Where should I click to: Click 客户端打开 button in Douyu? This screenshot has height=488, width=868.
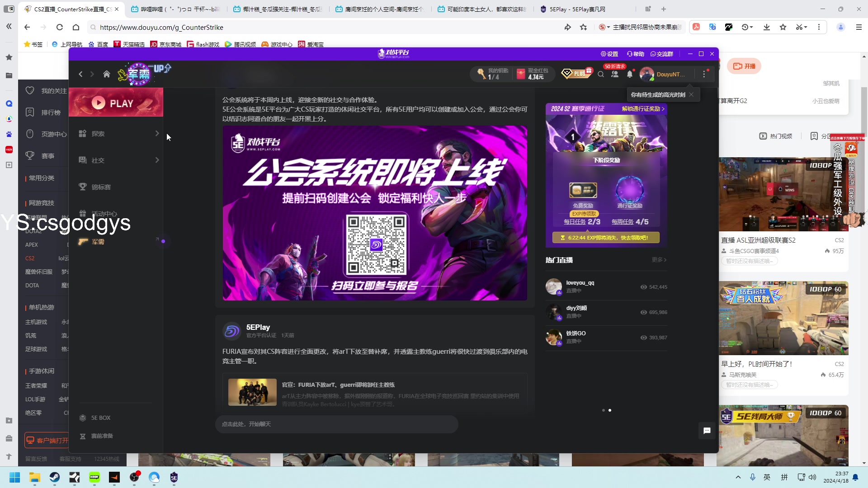(47, 440)
